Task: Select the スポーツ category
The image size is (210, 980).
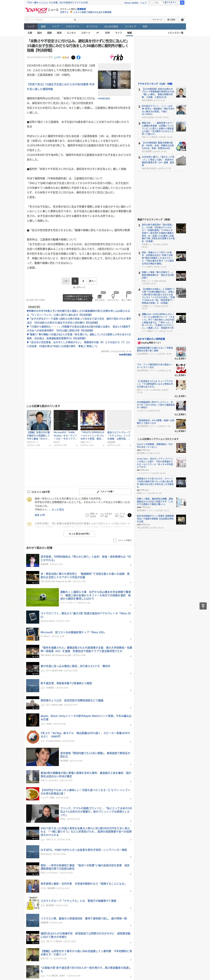Action: [x=86, y=33]
